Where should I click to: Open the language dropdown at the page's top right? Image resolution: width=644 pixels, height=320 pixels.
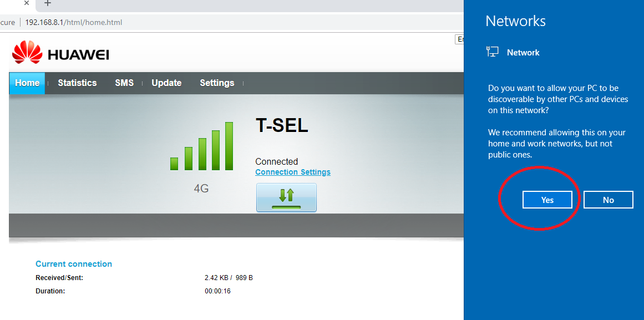tap(459, 39)
